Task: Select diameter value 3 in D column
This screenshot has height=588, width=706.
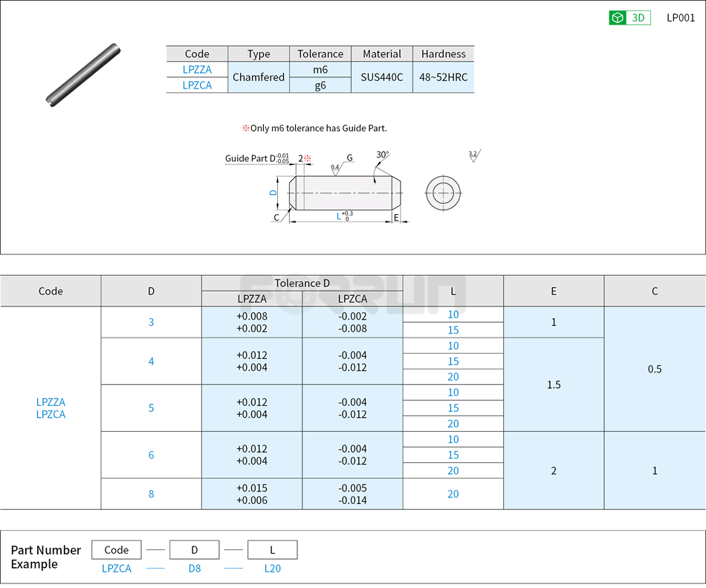Action: [150, 323]
